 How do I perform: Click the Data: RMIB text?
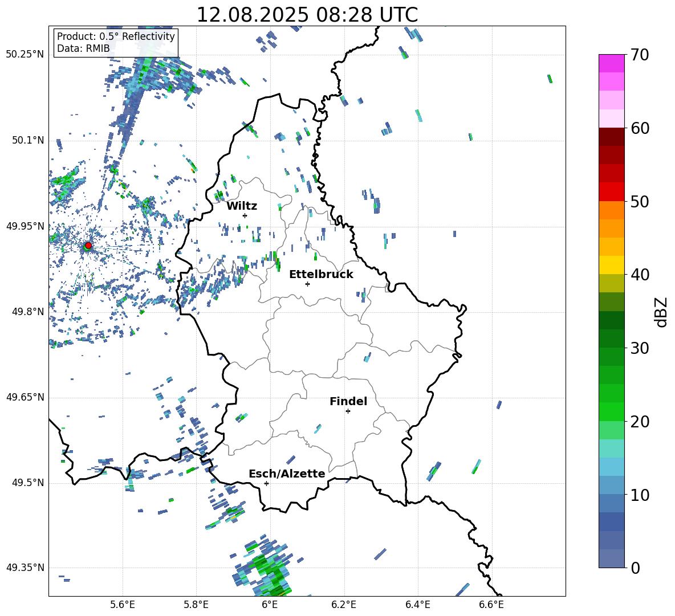(83, 48)
